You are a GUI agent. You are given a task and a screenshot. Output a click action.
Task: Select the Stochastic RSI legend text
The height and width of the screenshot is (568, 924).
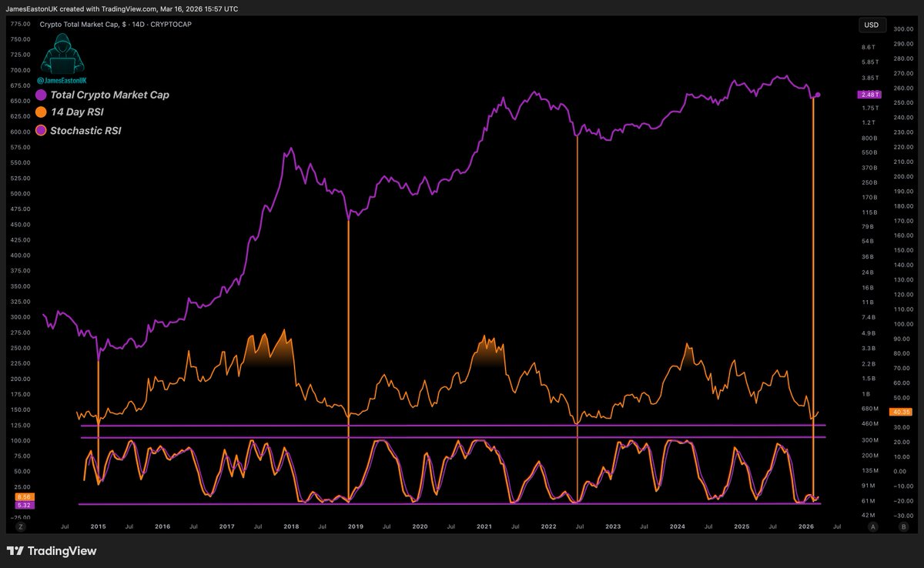coord(85,131)
